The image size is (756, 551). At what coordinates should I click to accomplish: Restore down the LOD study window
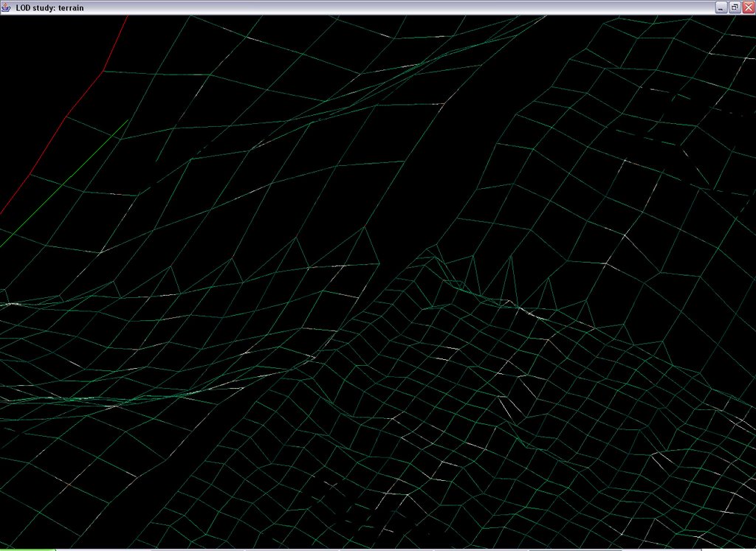(x=735, y=7)
